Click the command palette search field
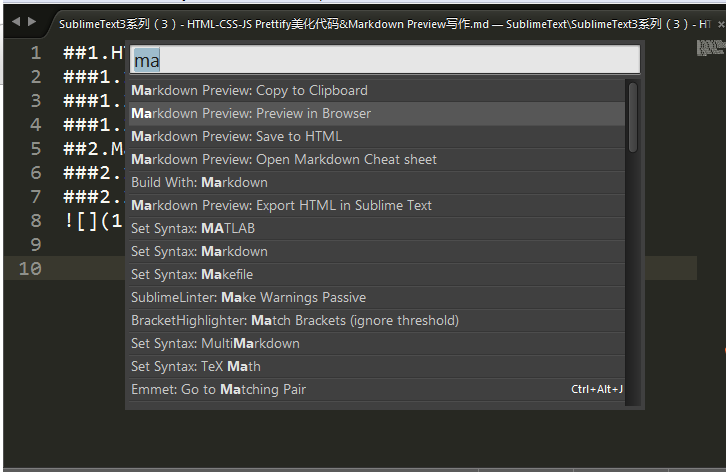The width and height of the screenshot is (726, 472). point(385,60)
